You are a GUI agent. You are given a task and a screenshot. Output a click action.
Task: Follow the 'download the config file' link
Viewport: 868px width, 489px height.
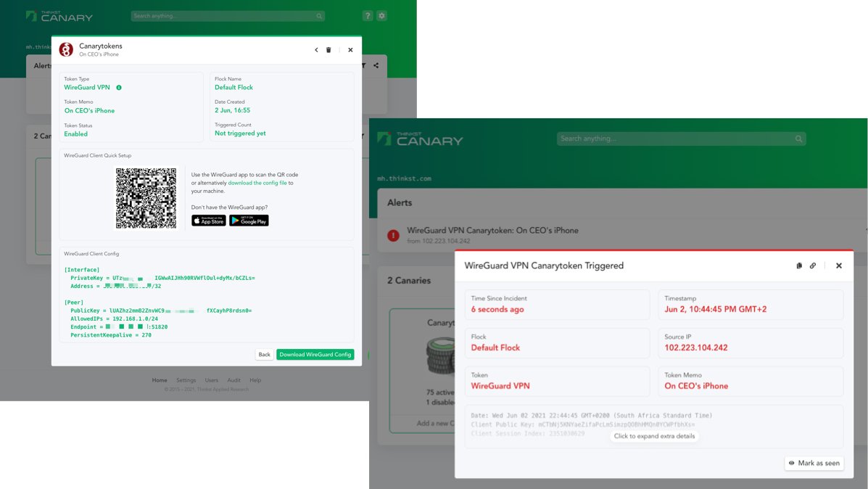click(x=257, y=183)
